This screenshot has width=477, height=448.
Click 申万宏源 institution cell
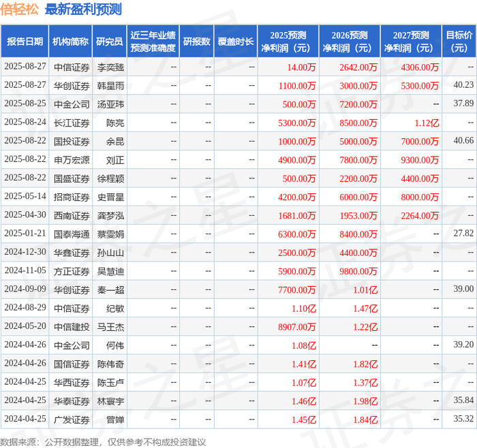pos(72,160)
